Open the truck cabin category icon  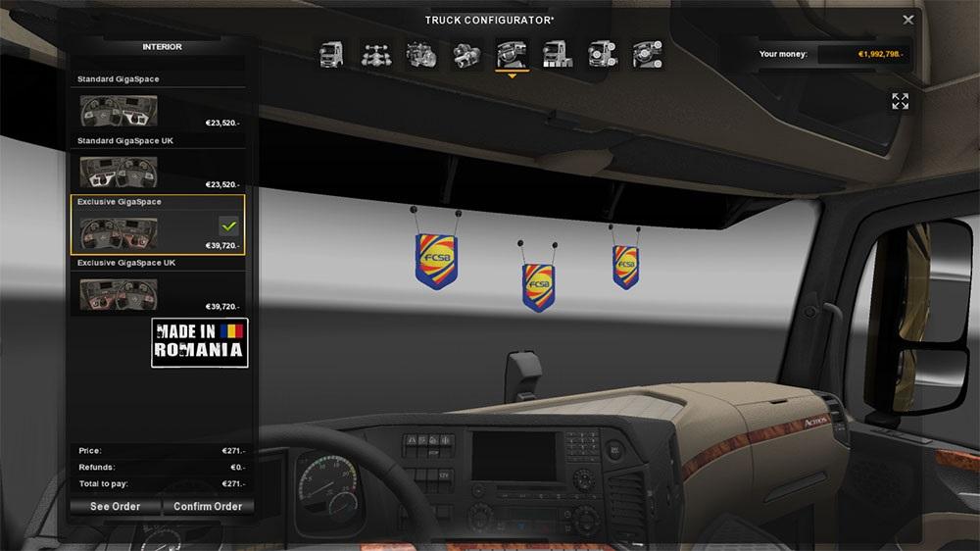[331, 54]
